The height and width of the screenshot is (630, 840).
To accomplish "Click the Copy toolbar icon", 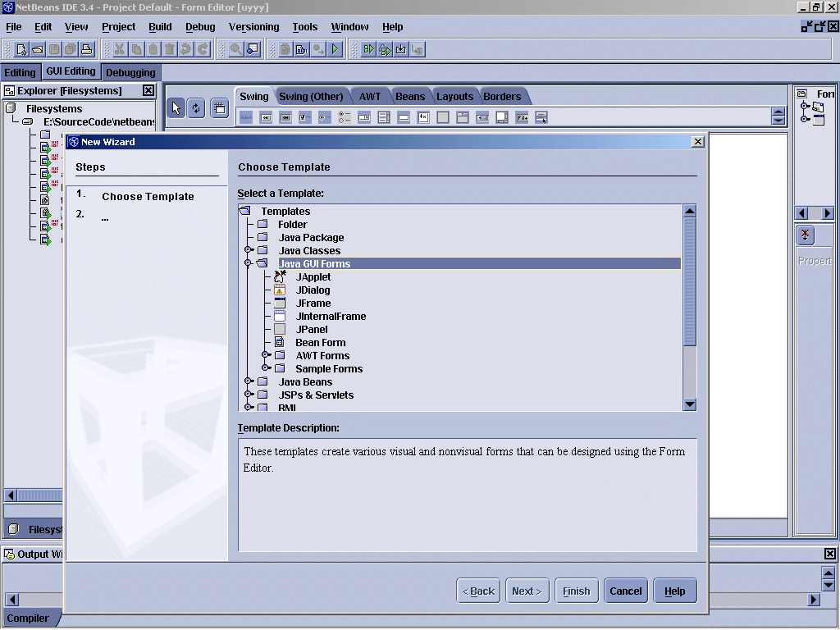I will coord(136,50).
